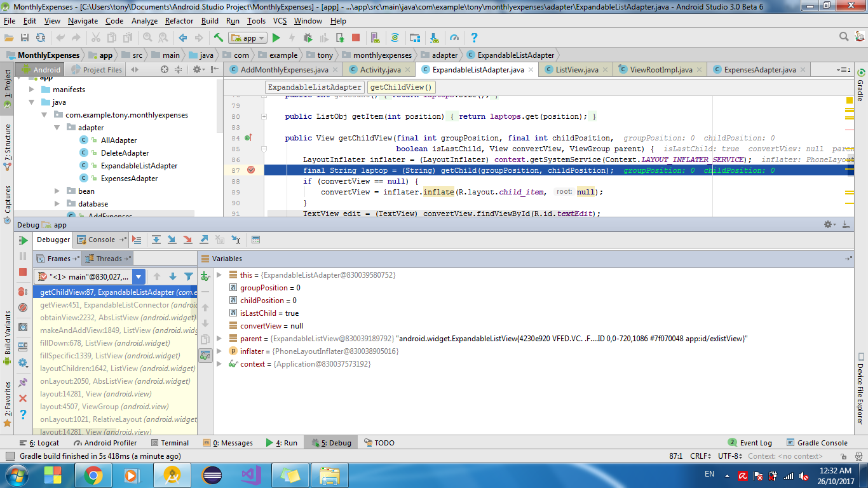Click Force Step Into red arrow icon
The width and height of the screenshot is (868, 488).
pyautogui.click(x=187, y=240)
